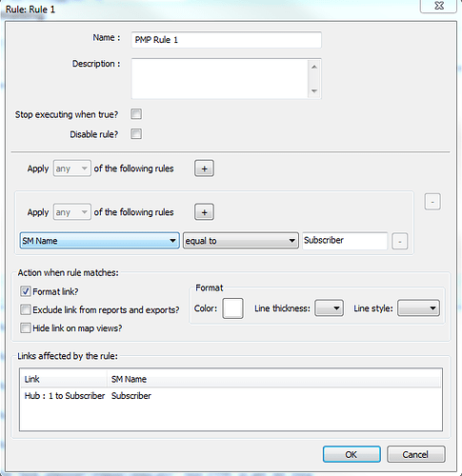This screenshot has height=476, width=462.
Task: Expand the Line thickness dropdown
Action: 329,308
